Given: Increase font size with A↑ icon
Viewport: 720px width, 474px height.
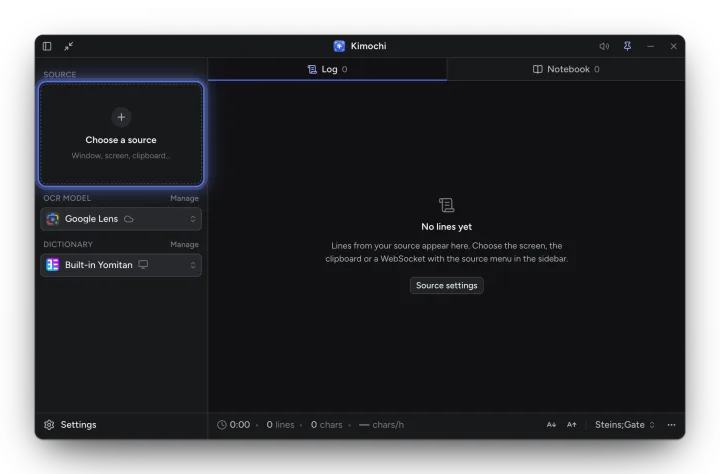Looking at the screenshot, I should click(571, 425).
